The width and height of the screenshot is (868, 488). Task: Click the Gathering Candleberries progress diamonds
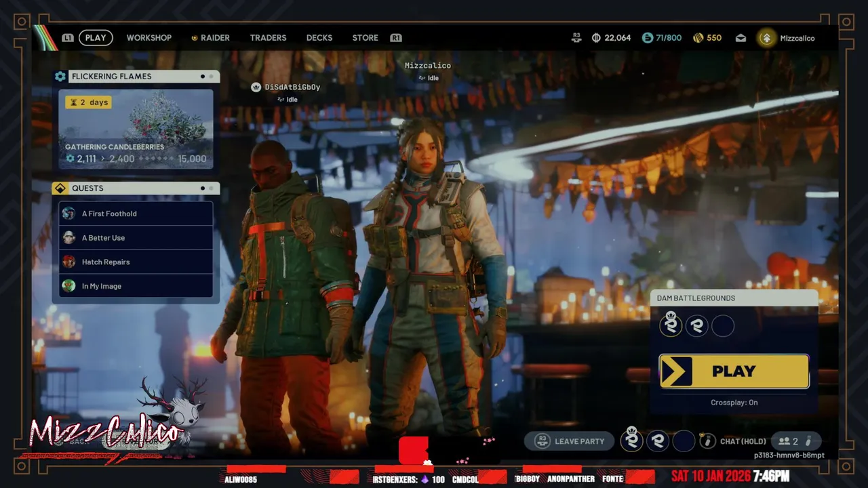point(156,159)
